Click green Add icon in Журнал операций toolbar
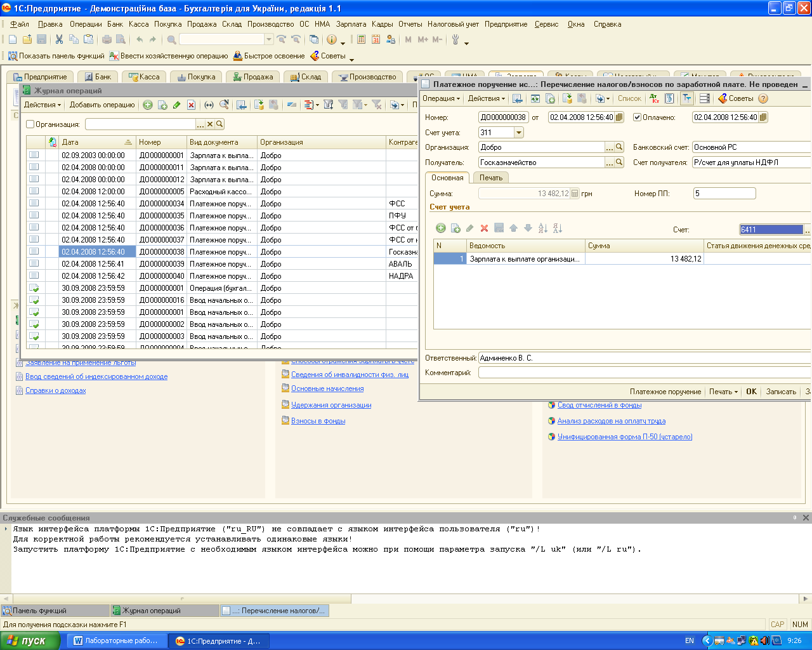 point(148,105)
